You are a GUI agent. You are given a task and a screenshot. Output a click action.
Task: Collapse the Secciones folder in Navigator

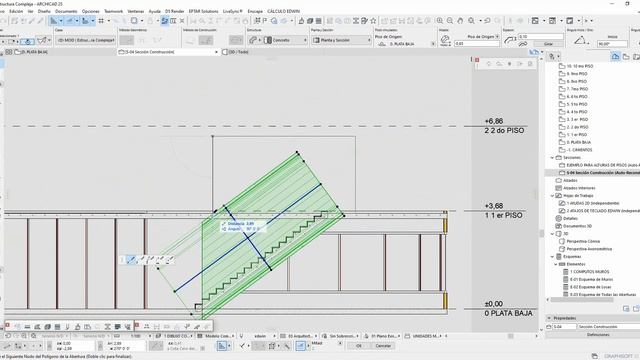point(552,158)
